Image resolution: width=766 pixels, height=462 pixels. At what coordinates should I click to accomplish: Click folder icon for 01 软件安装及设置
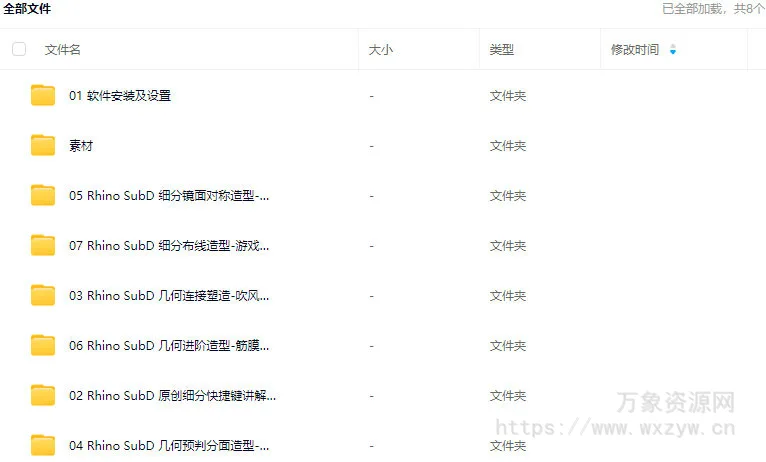click(43, 95)
